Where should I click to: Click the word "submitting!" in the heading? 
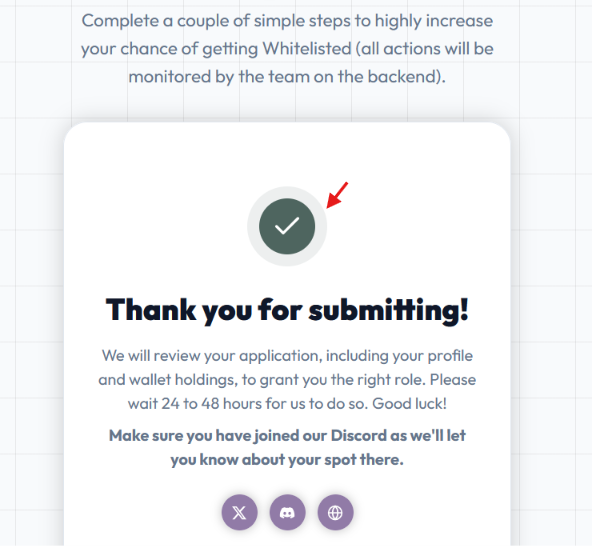(x=389, y=310)
